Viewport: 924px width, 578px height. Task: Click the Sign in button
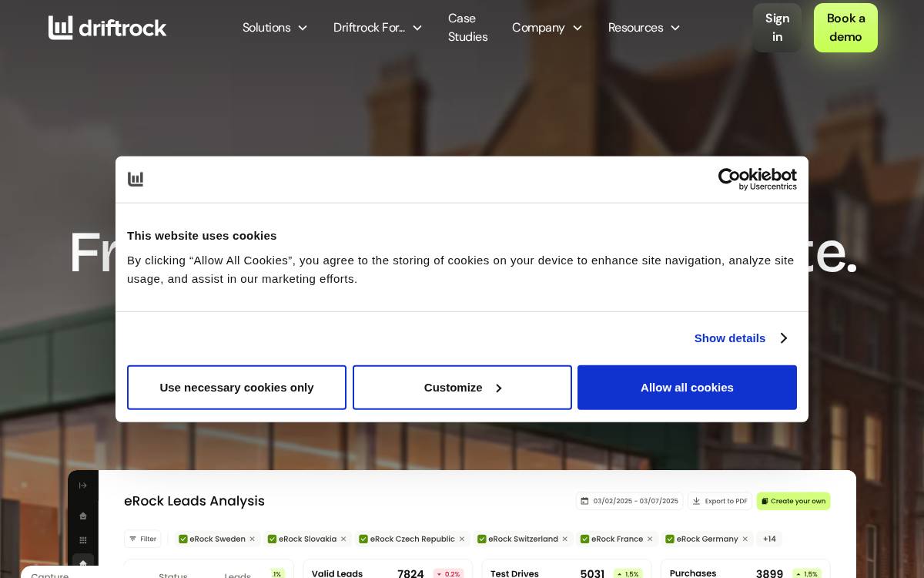(777, 28)
